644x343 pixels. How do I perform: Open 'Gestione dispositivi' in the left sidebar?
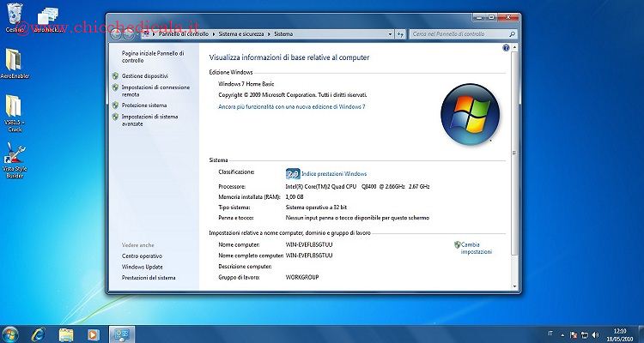(x=144, y=75)
